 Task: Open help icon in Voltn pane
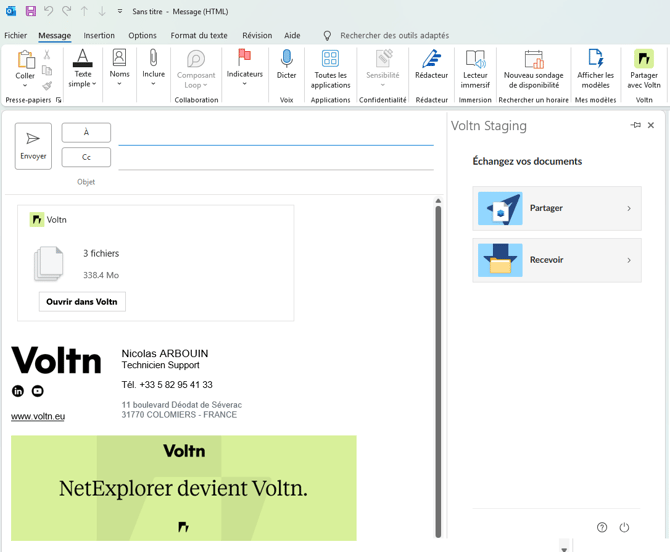pos(602,528)
